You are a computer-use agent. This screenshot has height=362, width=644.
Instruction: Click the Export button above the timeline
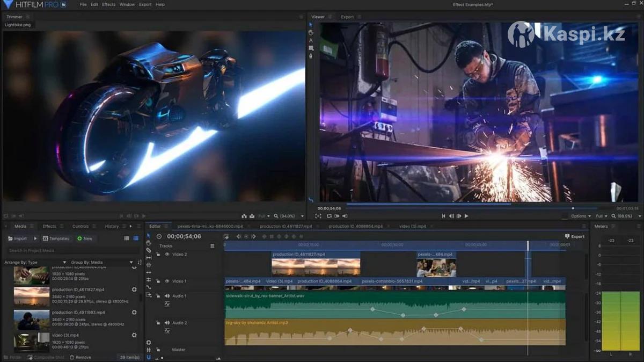[x=574, y=236]
